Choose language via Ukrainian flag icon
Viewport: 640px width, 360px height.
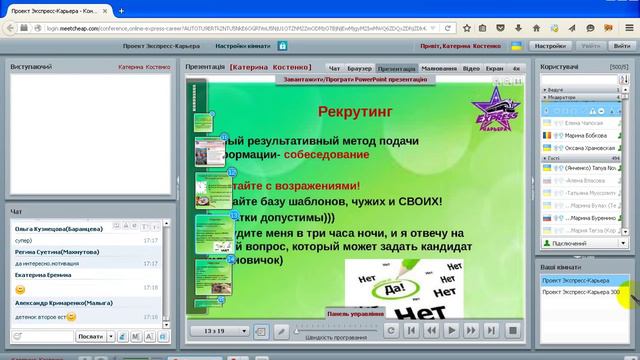[x=517, y=46]
